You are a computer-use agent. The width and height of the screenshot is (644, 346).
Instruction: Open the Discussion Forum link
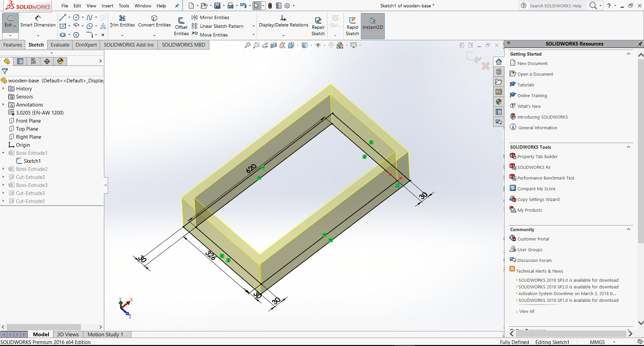[x=535, y=260]
